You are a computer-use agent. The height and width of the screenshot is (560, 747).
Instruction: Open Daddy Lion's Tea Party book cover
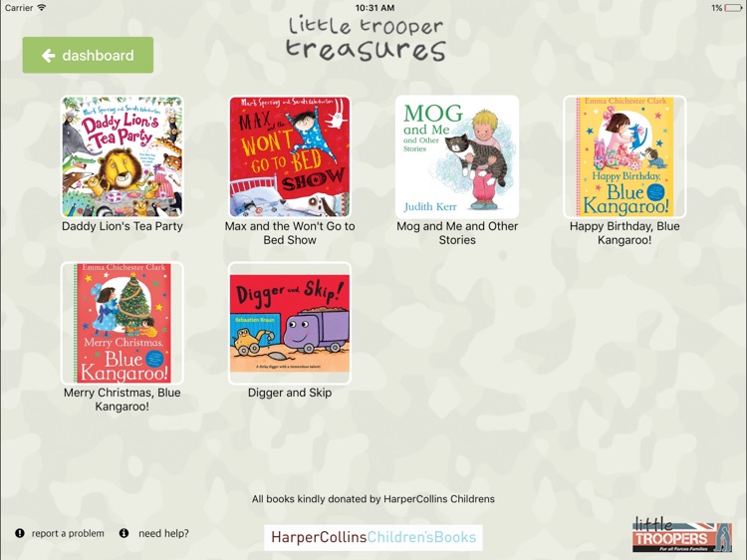point(123,156)
